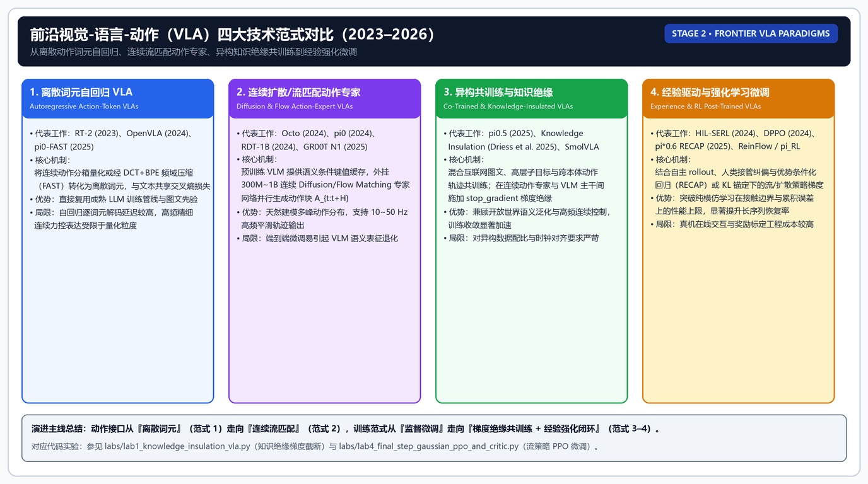Viewport: 868px width, 484px height.
Task: Click the file path labs/lab1_knowledge_insulation_vla.py
Action: pos(177,447)
